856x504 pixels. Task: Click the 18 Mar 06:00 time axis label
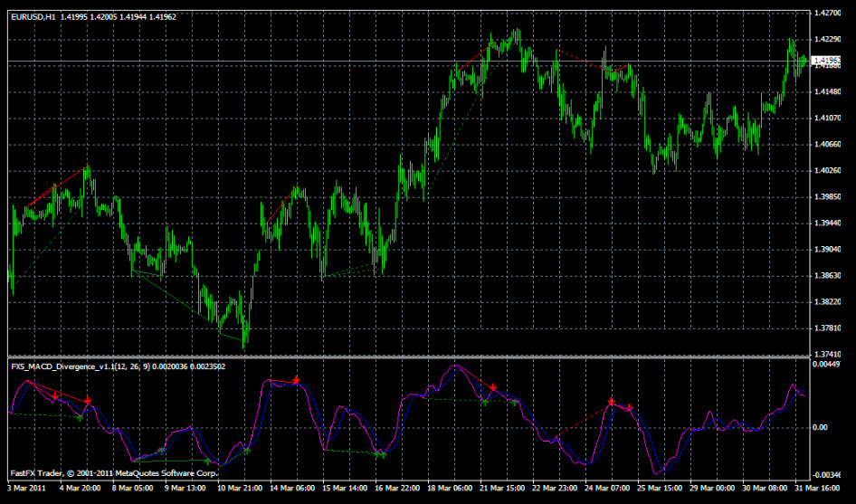449,488
